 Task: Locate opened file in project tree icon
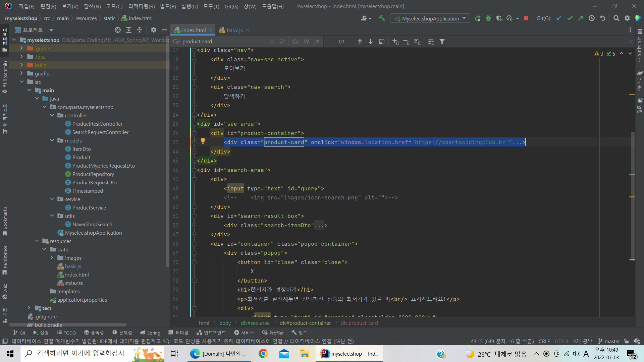tap(118, 30)
